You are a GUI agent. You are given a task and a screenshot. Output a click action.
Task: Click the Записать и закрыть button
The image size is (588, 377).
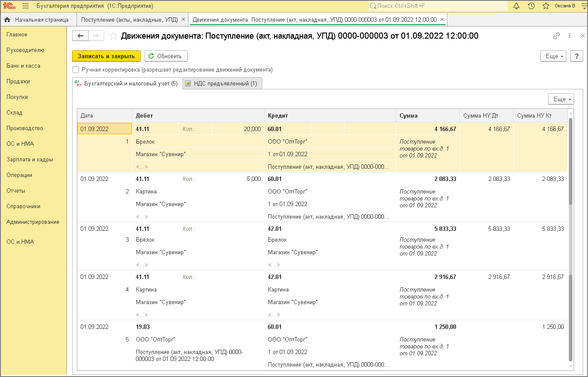[x=106, y=56]
